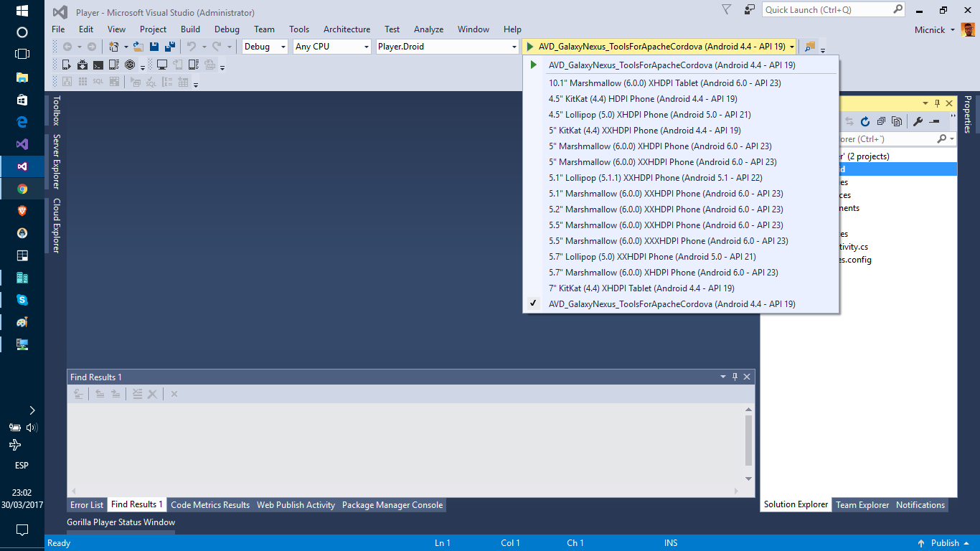This screenshot has height=551, width=980.
Task: Toggle auto-hide pin on Solution Explorer
Action: [x=937, y=103]
